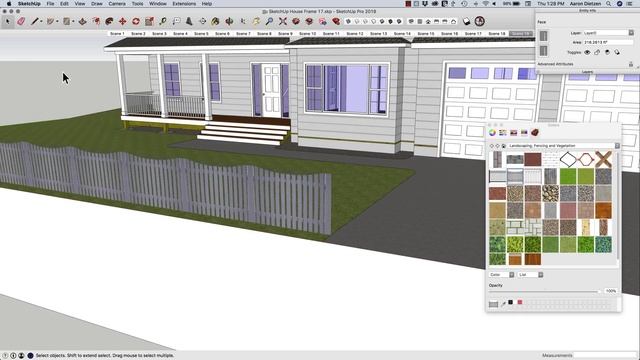Viewport: 640px width, 360px height.
Task: Toggle the lock icon in Entity Info
Action: click(597, 52)
